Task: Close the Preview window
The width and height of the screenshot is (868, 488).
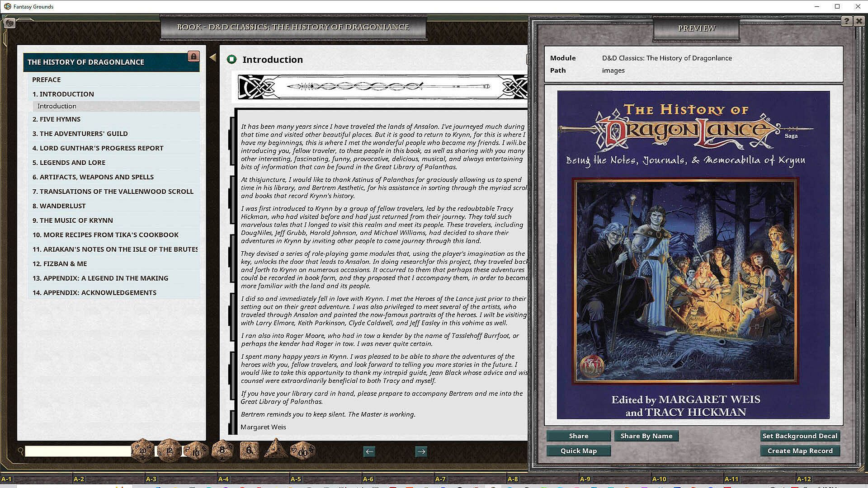Action: pyautogui.click(x=859, y=21)
